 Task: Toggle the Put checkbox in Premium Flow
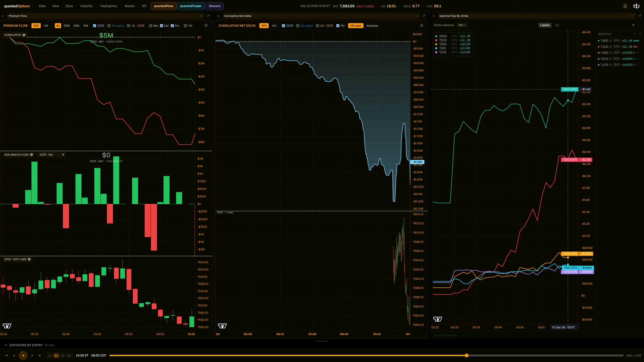pos(172,26)
